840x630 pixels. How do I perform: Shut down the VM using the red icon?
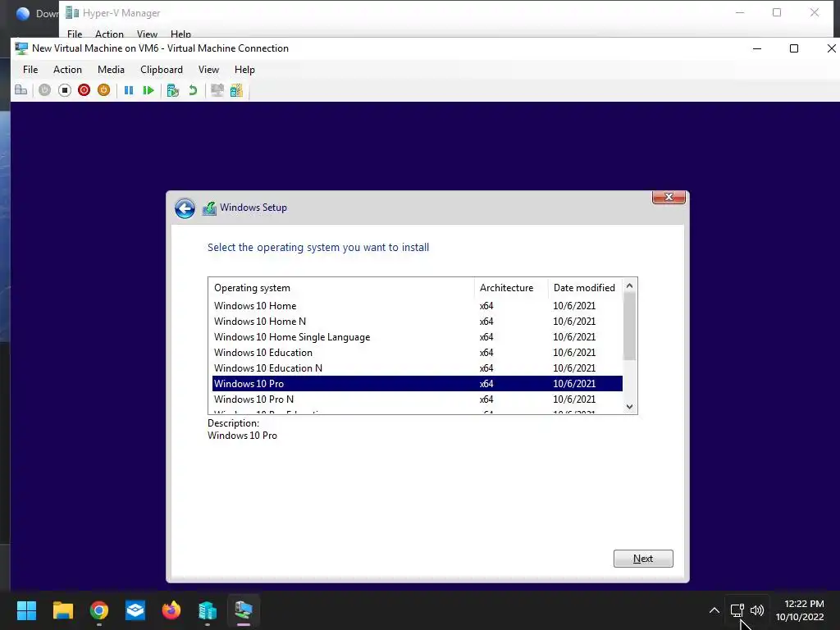coord(84,90)
